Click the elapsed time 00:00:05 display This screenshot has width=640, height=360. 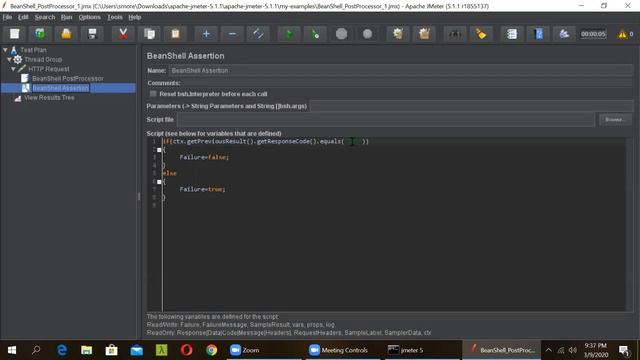pyautogui.click(x=593, y=34)
